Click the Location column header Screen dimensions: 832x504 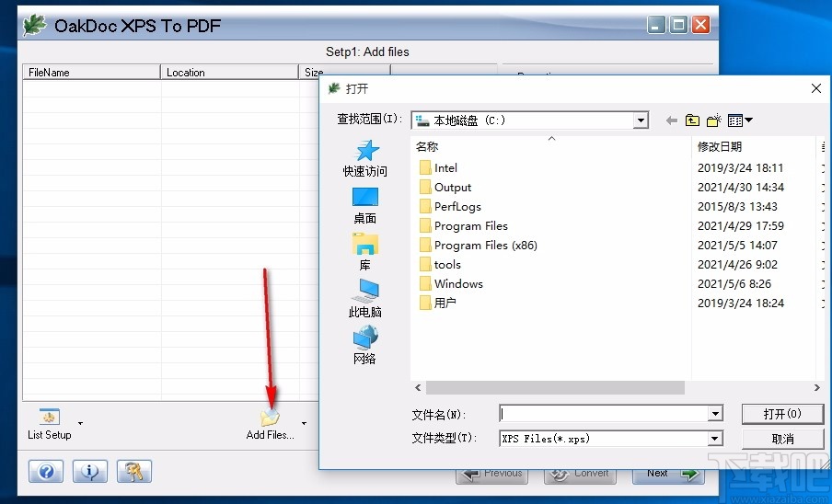tap(229, 72)
